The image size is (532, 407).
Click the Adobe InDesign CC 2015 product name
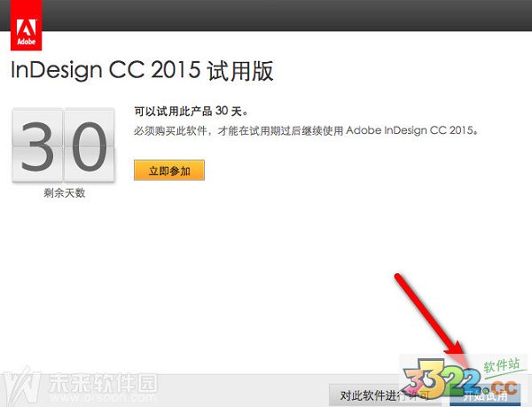pos(410,130)
